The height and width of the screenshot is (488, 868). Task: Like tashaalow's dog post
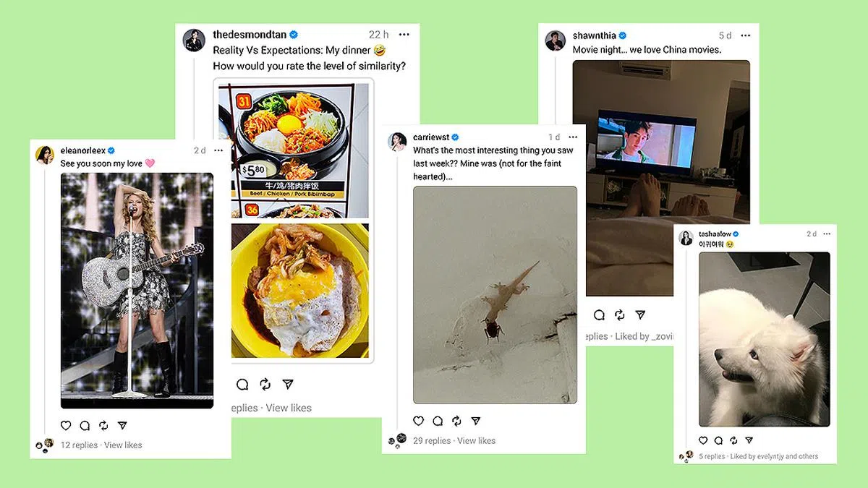coord(703,440)
